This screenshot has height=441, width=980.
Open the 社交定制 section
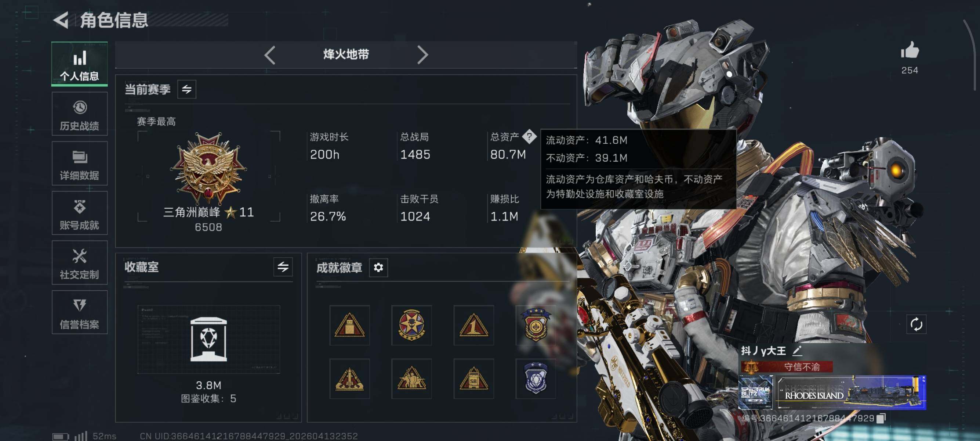[80, 263]
